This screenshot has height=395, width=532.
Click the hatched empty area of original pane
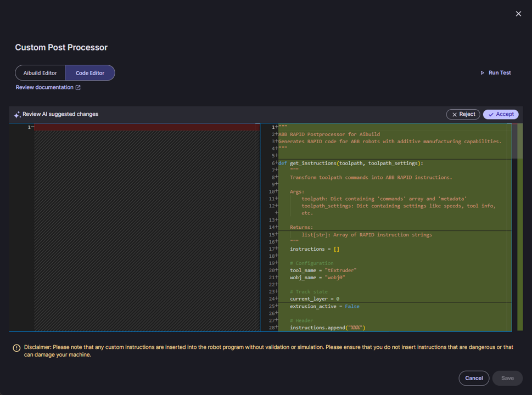click(146, 230)
